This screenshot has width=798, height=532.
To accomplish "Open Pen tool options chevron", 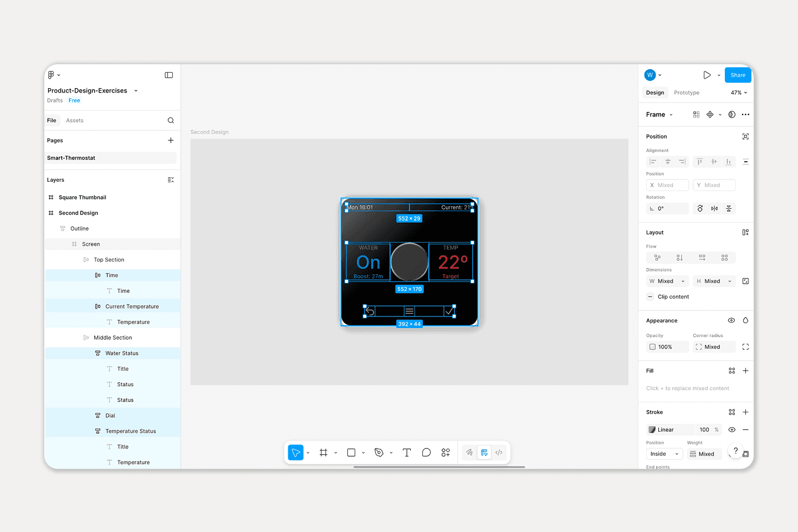I will click(391, 453).
